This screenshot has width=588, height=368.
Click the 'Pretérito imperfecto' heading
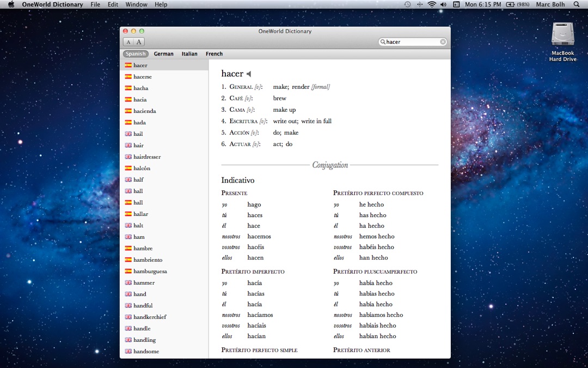pyautogui.click(x=253, y=272)
